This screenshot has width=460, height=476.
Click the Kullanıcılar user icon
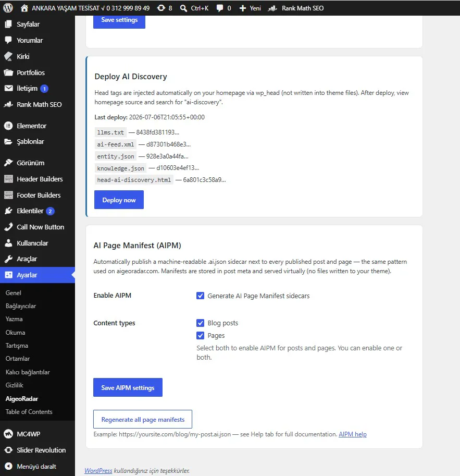click(x=8, y=243)
